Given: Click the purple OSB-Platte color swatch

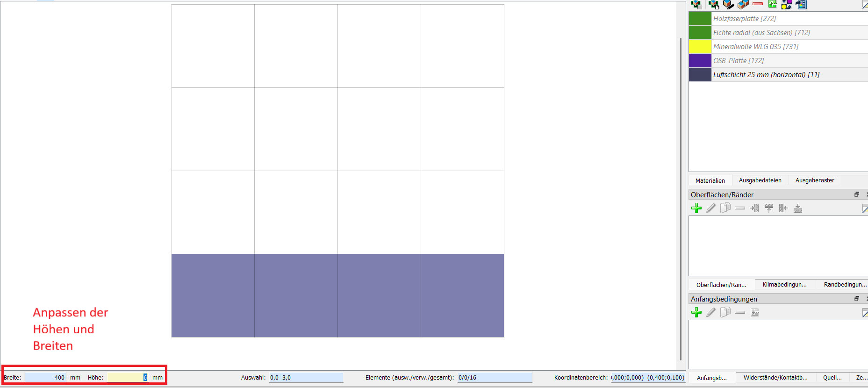Looking at the screenshot, I should tap(700, 61).
